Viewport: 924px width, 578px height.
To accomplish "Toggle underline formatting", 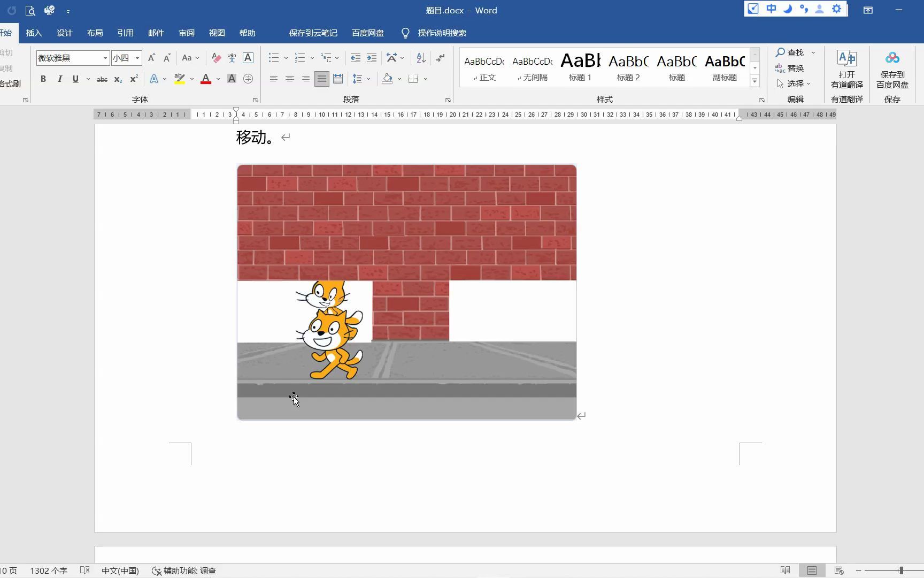I will [75, 79].
